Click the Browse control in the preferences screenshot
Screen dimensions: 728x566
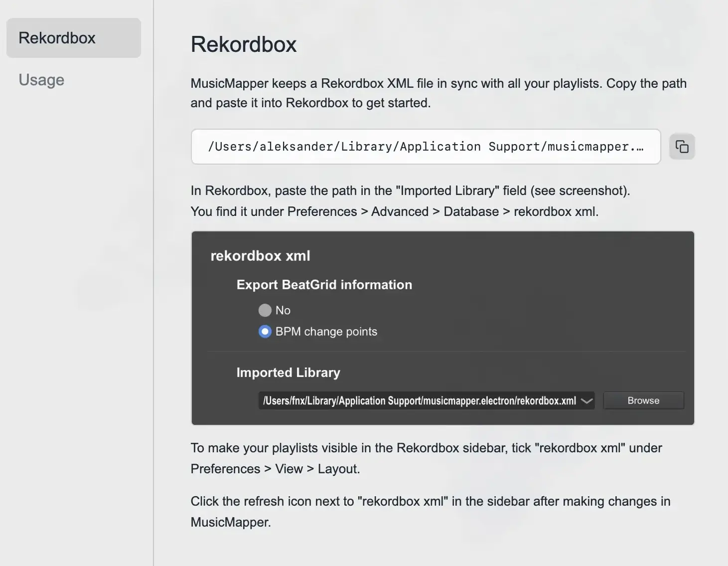pos(643,400)
